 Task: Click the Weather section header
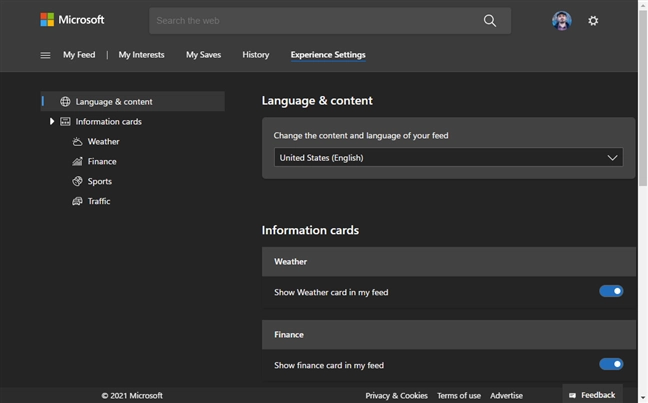pyautogui.click(x=449, y=262)
